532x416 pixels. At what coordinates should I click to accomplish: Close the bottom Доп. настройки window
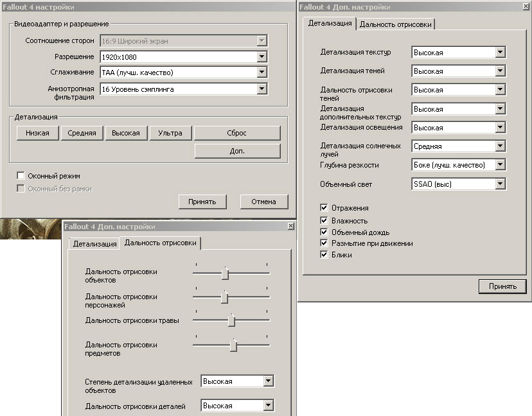(291, 226)
